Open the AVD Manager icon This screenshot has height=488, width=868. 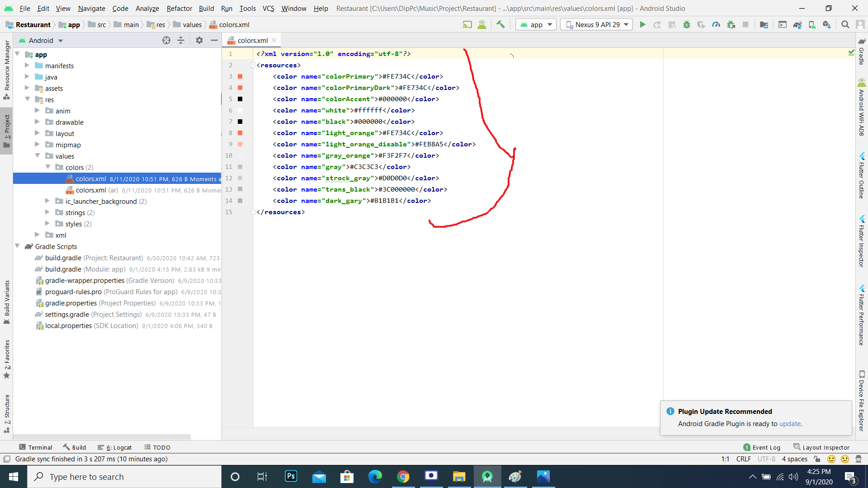click(812, 25)
